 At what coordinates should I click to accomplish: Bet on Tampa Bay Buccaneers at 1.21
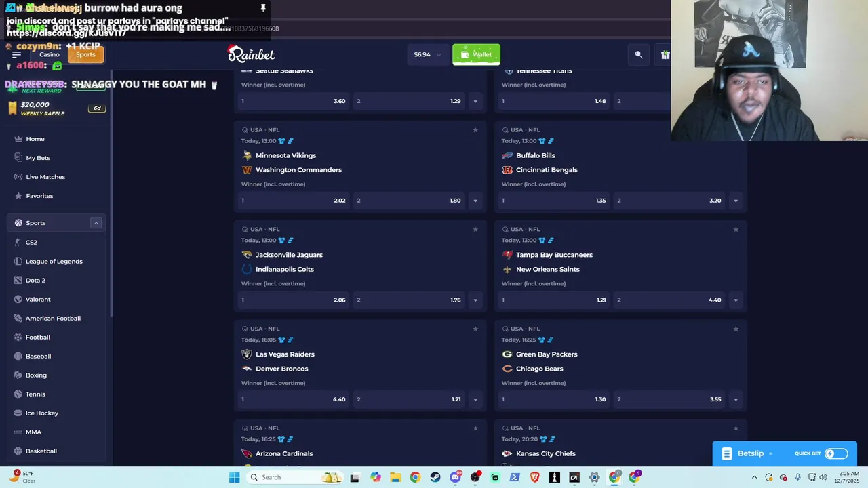click(553, 300)
